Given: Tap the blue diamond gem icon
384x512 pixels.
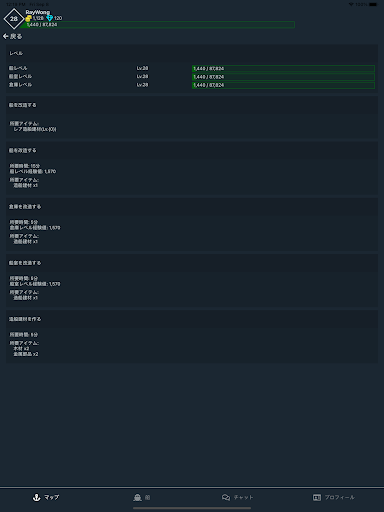Looking at the screenshot, I should click(50, 18).
